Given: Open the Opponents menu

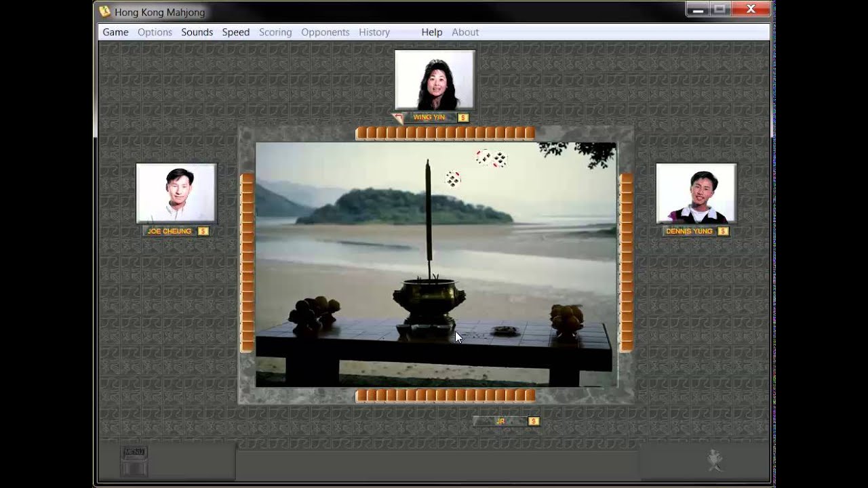Looking at the screenshot, I should click(325, 32).
